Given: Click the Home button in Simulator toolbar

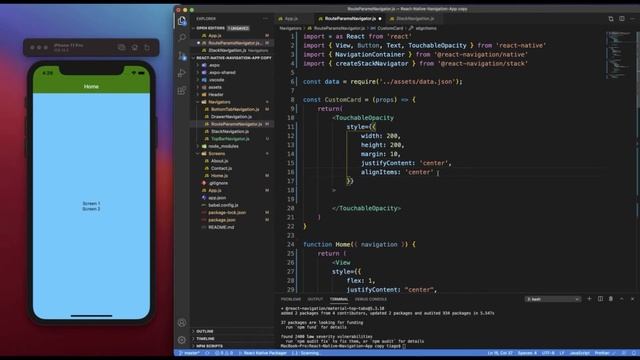Looking at the screenshot, I should (135, 47).
